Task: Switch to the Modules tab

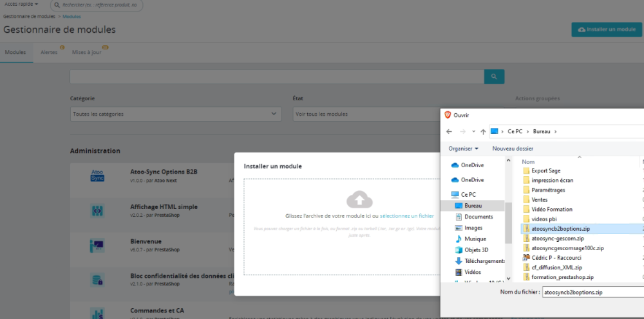Action: click(15, 53)
